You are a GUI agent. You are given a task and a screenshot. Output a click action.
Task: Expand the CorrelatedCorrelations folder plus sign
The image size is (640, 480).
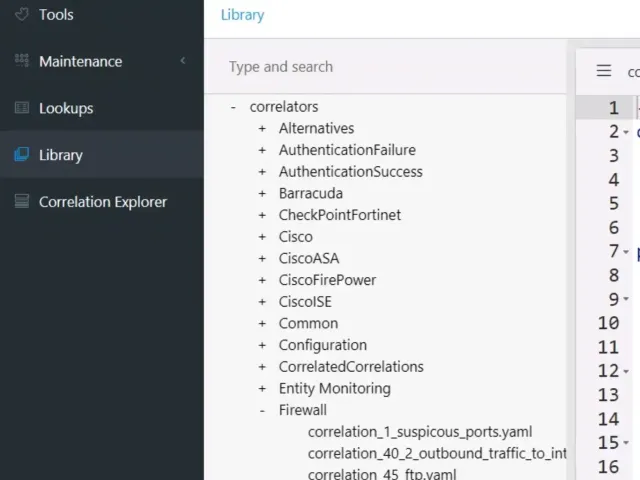[x=262, y=367]
